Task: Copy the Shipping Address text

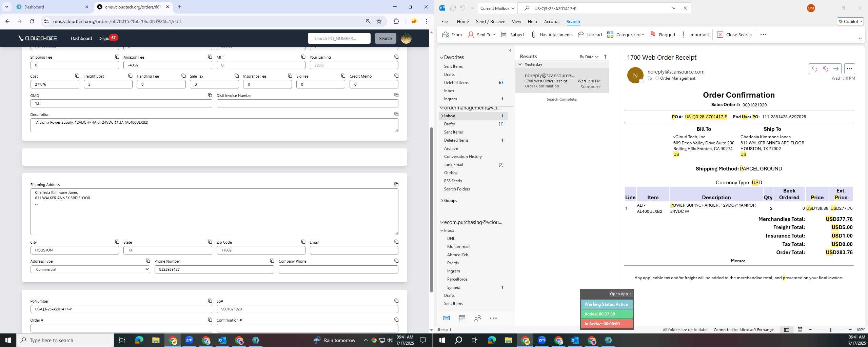Action: coord(396,184)
